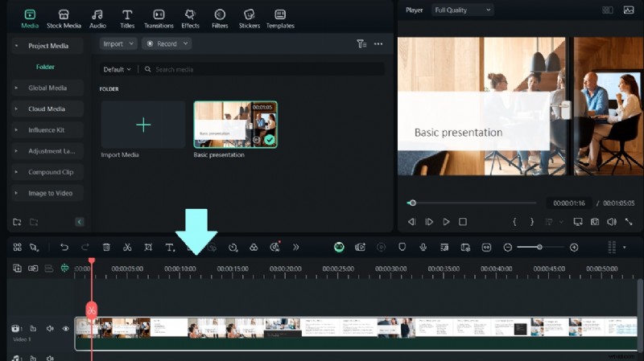Mute the Video 1 track audio

click(50, 329)
